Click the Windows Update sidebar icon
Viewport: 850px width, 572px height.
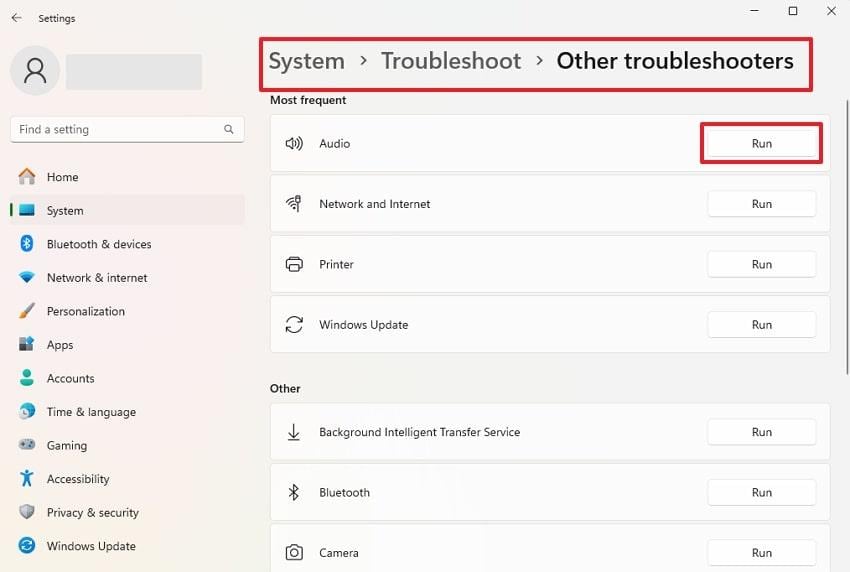point(27,545)
